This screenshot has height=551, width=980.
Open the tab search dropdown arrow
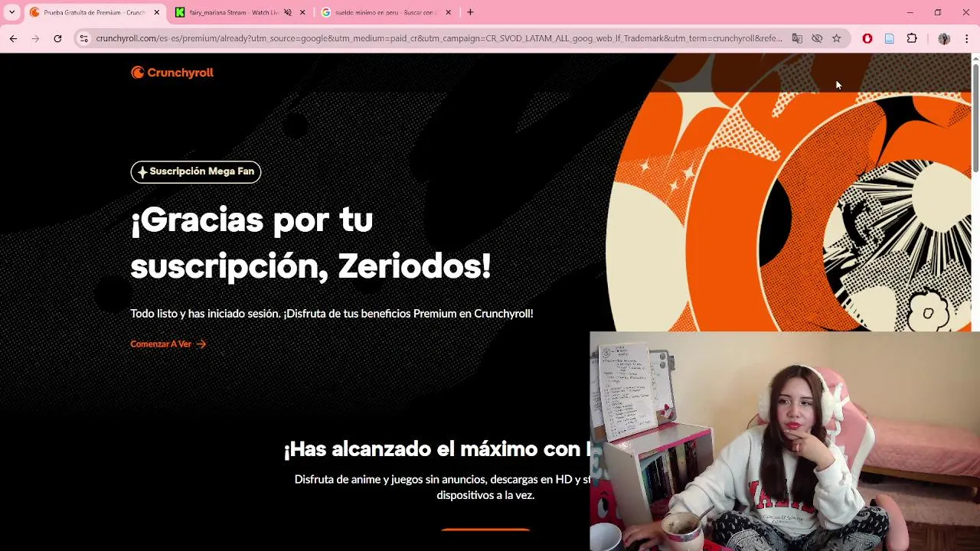11,12
